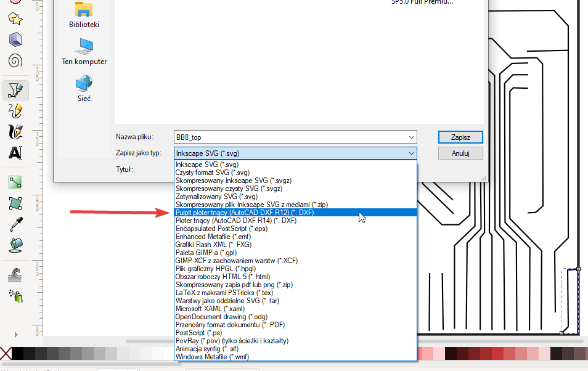Screen dimensions: 588x371
Task: Select the Bezier pen tool
Action: [15, 90]
